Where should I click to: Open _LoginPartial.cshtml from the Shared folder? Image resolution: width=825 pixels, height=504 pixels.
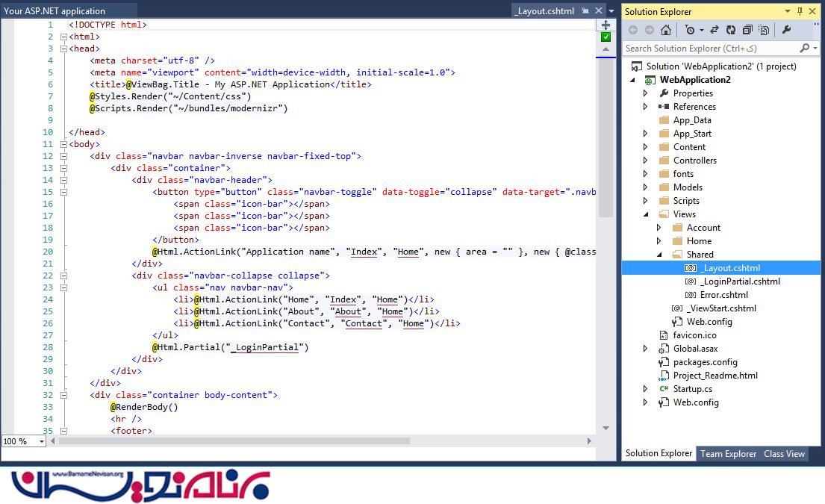pos(740,281)
